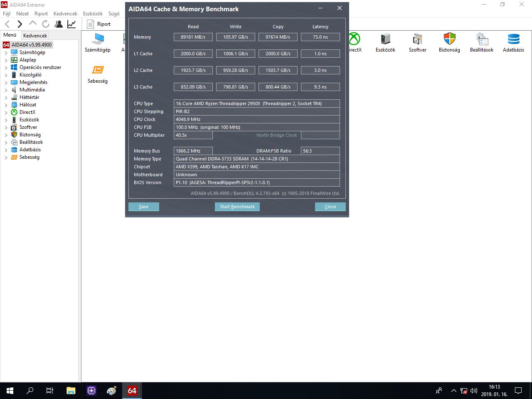Open File Explorer from the taskbar

[x=71, y=391]
